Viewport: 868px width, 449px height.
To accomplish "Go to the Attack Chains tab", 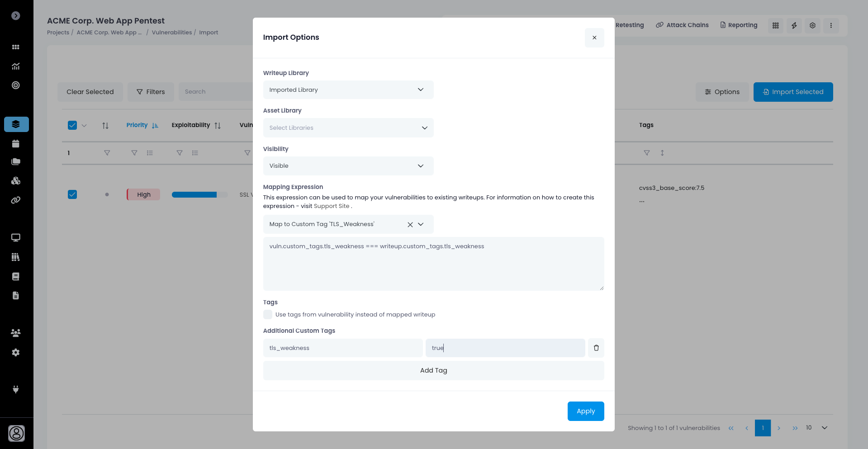I will (x=682, y=25).
